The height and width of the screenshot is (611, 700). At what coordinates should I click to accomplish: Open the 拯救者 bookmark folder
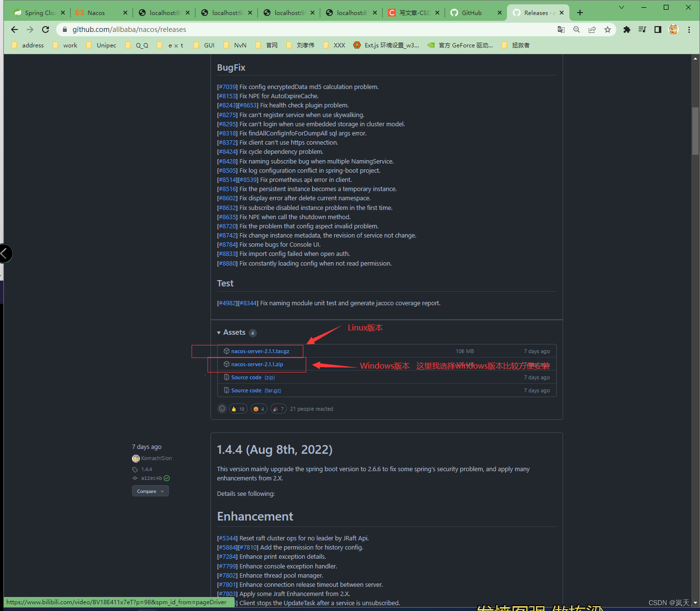[x=516, y=45]
